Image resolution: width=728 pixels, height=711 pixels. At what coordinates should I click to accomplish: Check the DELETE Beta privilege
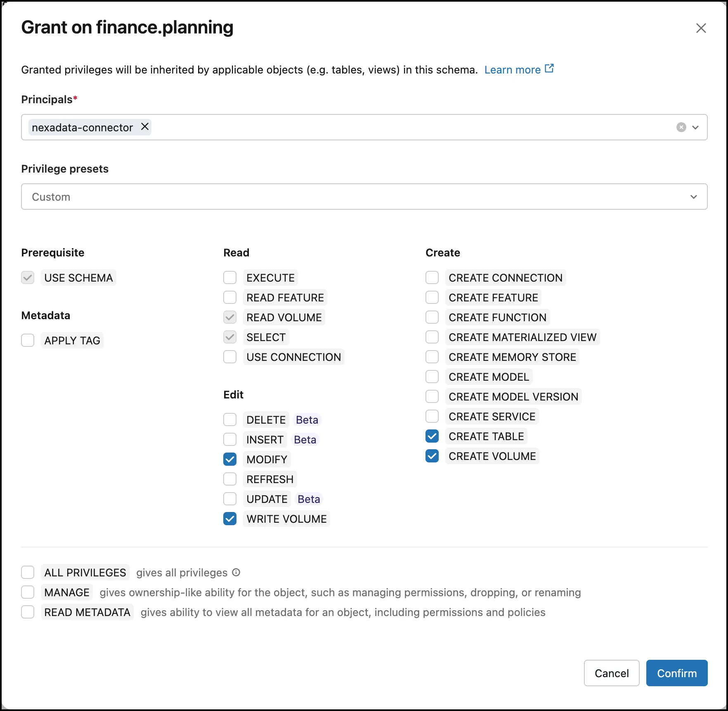click(x=230, y=419)
